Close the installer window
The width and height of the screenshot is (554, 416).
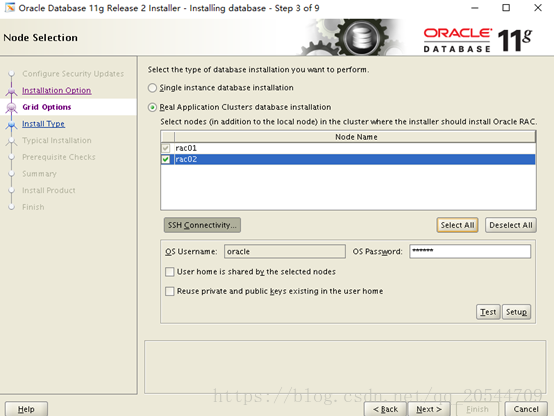pos(538,8)
